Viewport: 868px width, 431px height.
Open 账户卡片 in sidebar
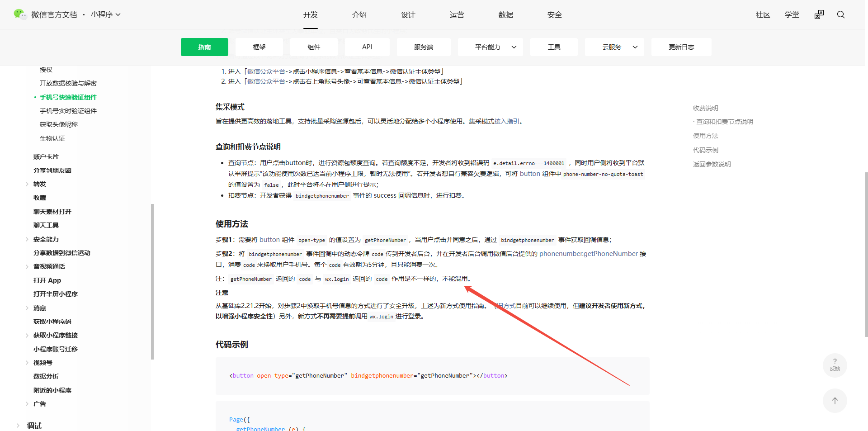coord(46,156)
